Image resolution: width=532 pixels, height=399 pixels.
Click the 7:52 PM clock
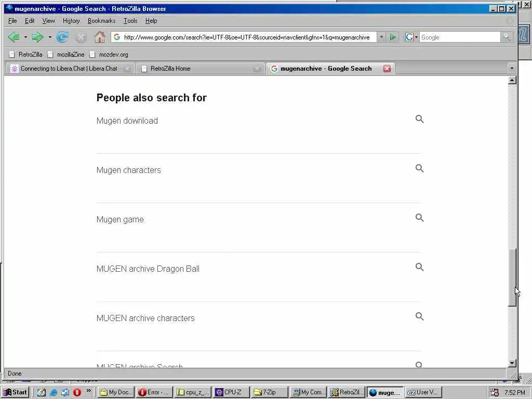(514, 393)
